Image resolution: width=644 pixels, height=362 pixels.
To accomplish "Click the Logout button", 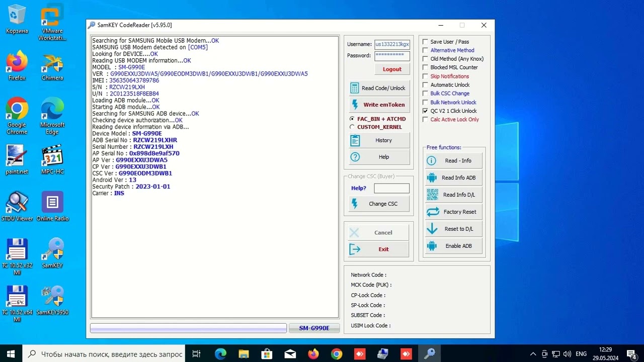I will coord(392,68).
